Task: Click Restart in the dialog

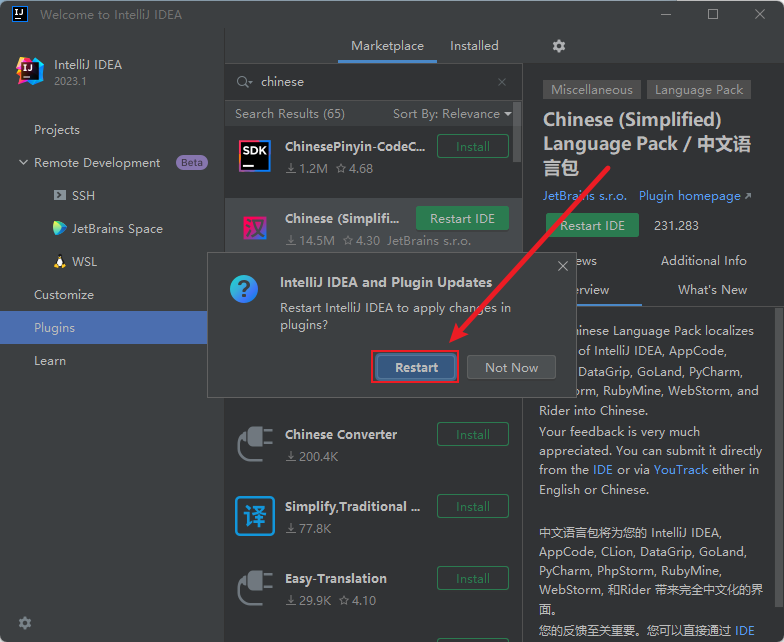Action: click(x=416, y=368)
